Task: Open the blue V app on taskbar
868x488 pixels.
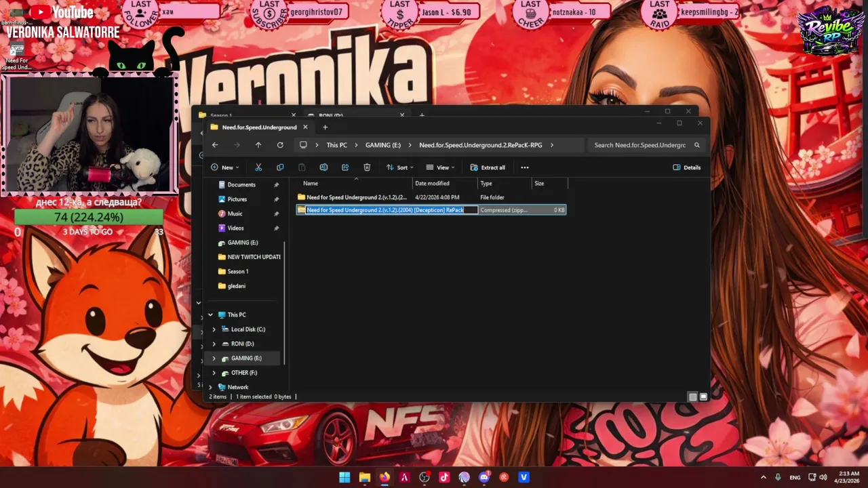Action: [x=524, y=477]
